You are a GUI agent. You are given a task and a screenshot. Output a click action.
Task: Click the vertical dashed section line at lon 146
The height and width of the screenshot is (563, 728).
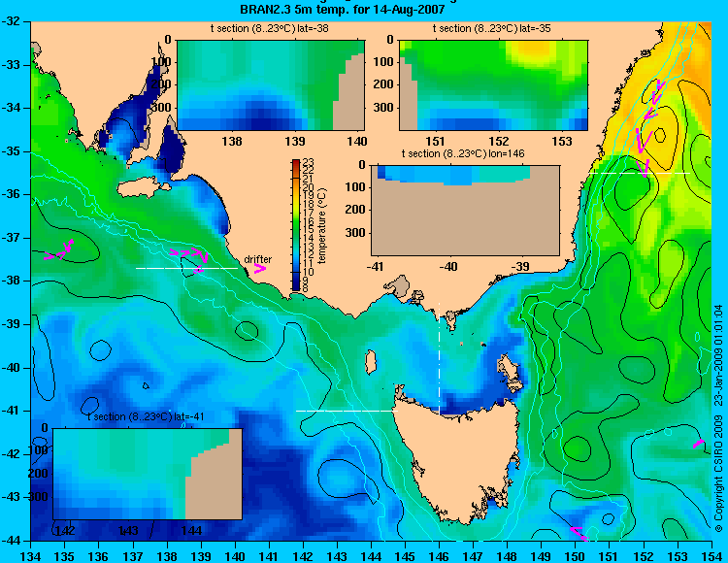(x=439, y=358)
